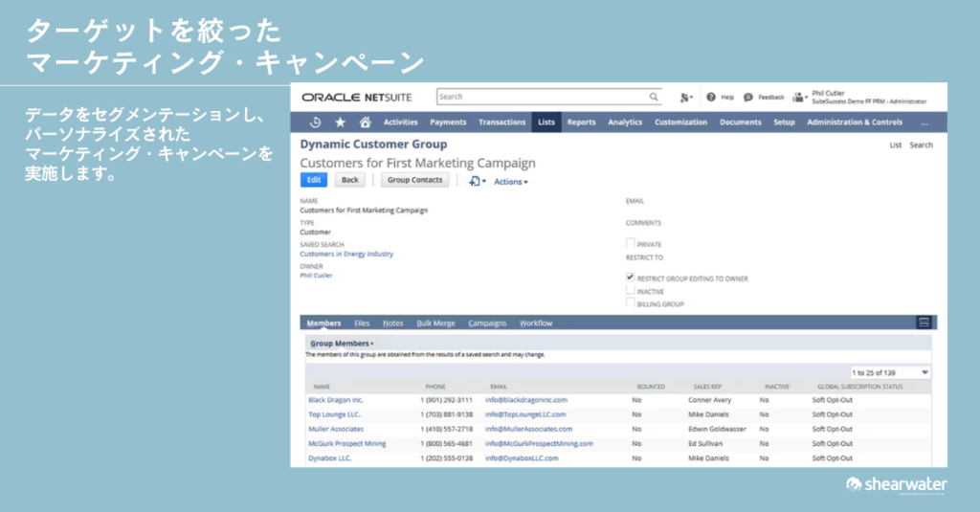Open the Recent Records clock icon
Screen dimensions: 980x512
pyautogui.click(x=315, y=122)
